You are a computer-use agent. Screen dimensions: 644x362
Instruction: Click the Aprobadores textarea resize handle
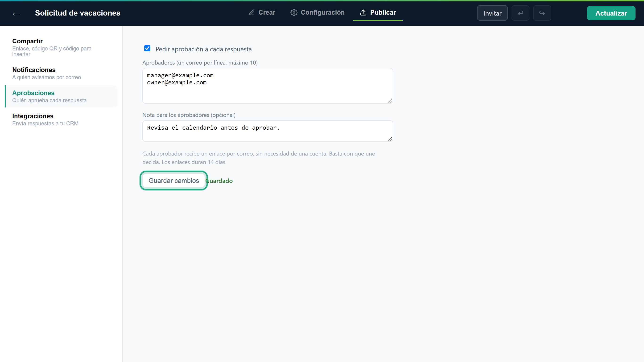(390, 101)
